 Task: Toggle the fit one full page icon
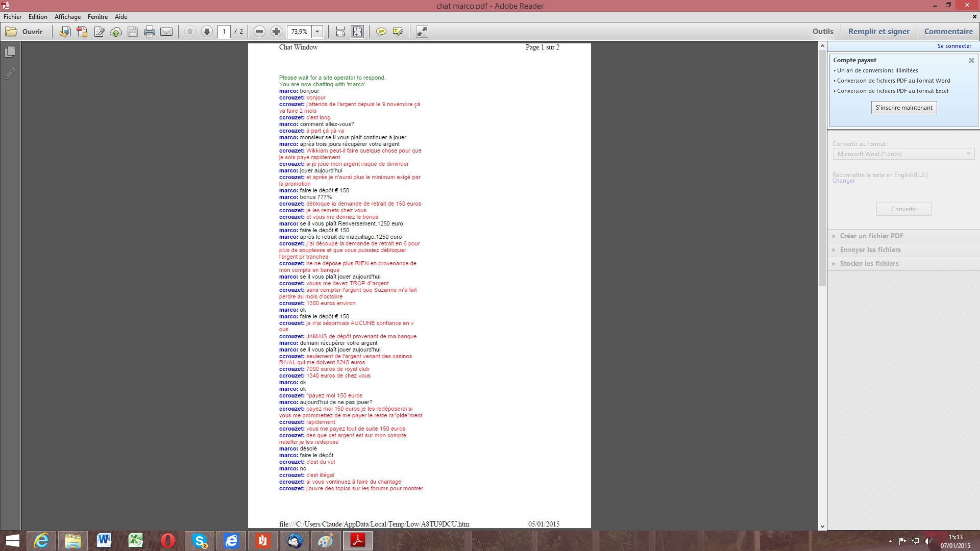click(357, 32)
